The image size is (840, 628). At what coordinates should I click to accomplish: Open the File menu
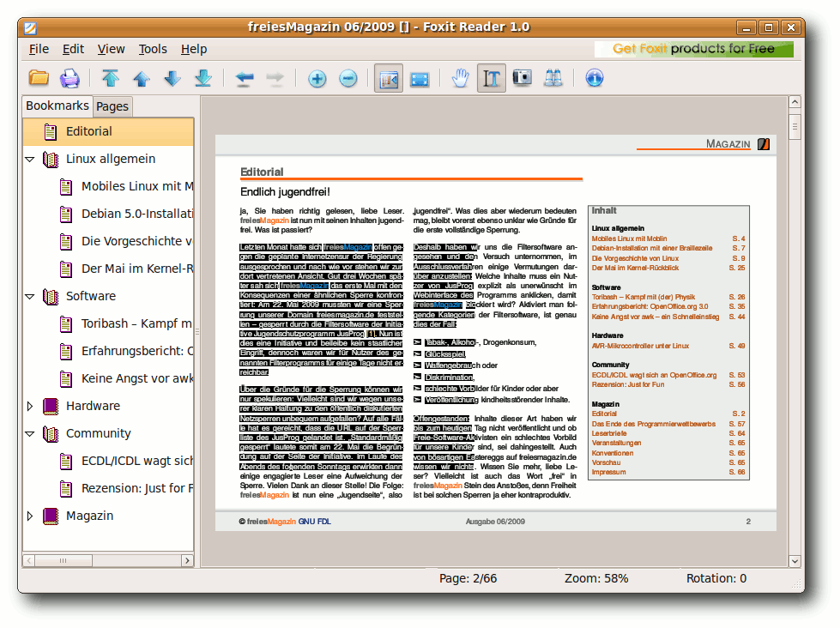pos(39,49)
